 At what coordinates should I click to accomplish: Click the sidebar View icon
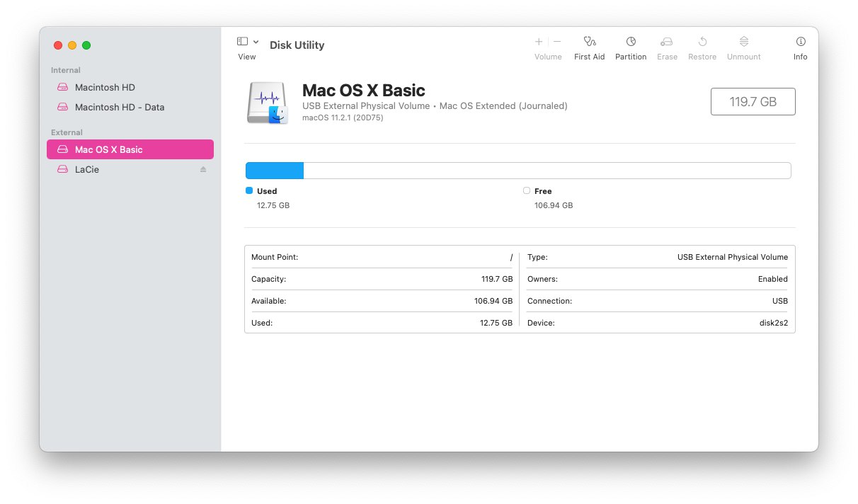click(242, 42)
